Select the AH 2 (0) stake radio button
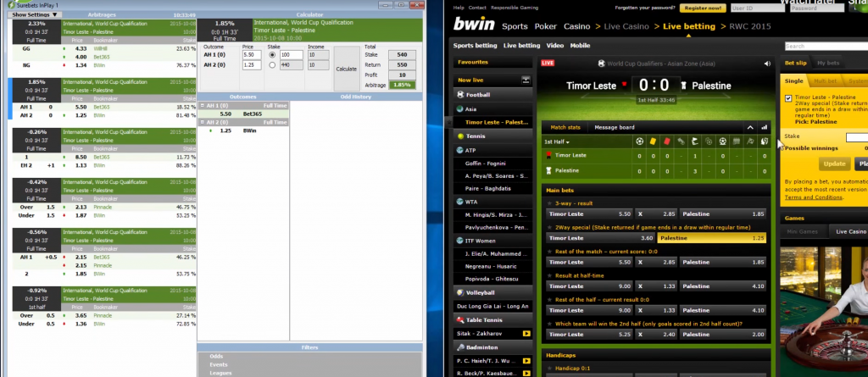Image resolution: width=868 pixels, height=377 pixels. pos(272,65)
